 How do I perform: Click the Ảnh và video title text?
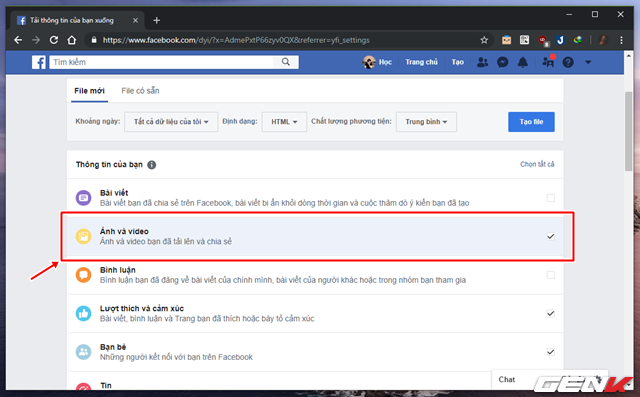[x=124, y=231]
